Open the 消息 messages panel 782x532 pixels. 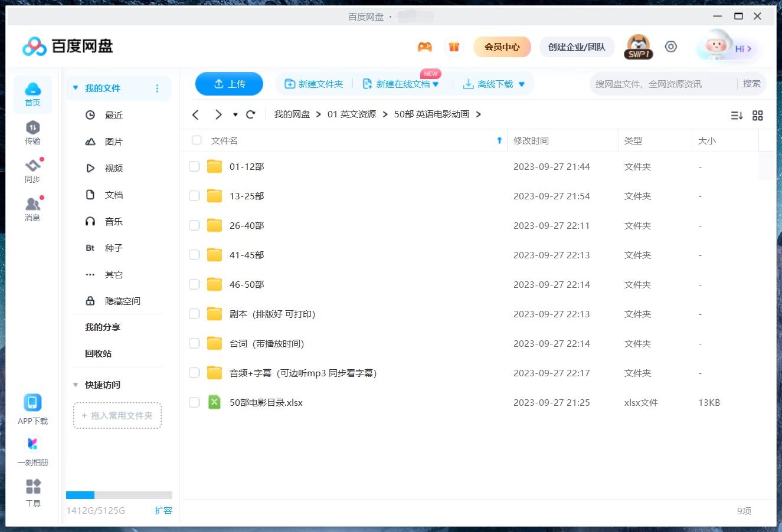click(x=32, y=208)
